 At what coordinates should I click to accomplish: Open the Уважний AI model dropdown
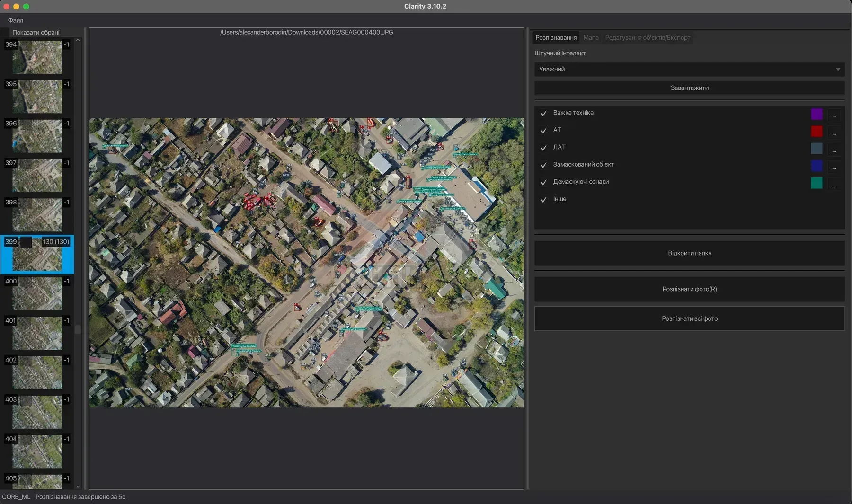pyautogui.click(x=689, y=69)
